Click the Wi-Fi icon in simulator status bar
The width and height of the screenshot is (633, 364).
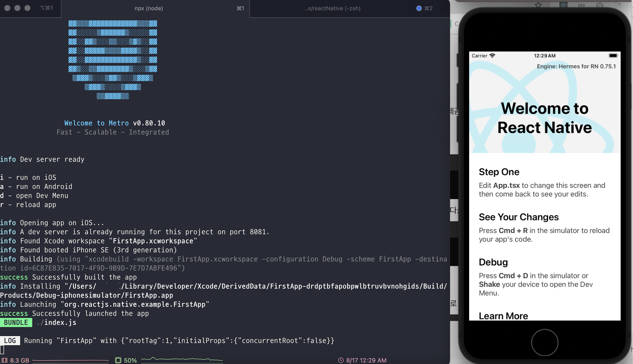492,56
